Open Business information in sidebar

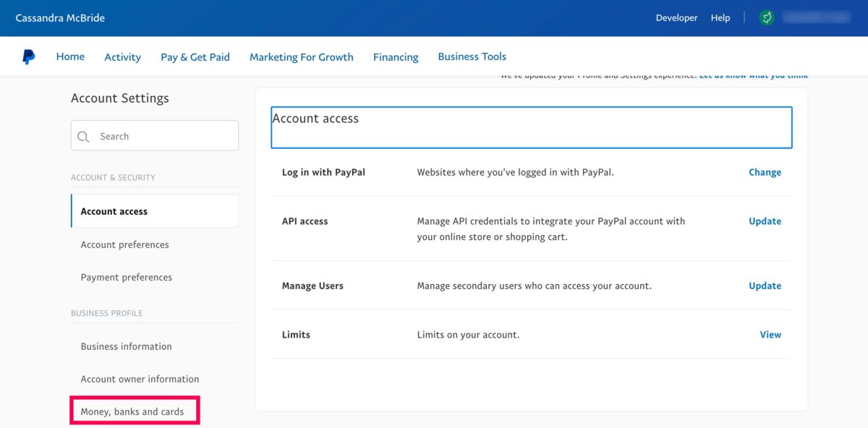(x=127, y=346)
